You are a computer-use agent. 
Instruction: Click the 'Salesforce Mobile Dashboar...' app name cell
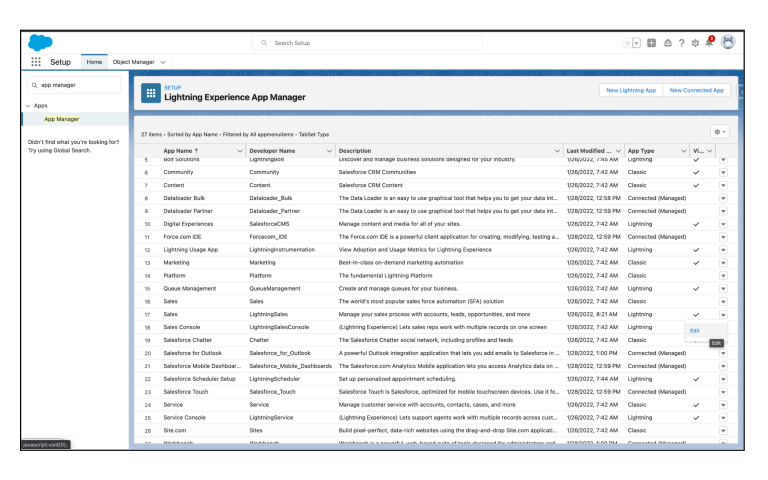202,366
